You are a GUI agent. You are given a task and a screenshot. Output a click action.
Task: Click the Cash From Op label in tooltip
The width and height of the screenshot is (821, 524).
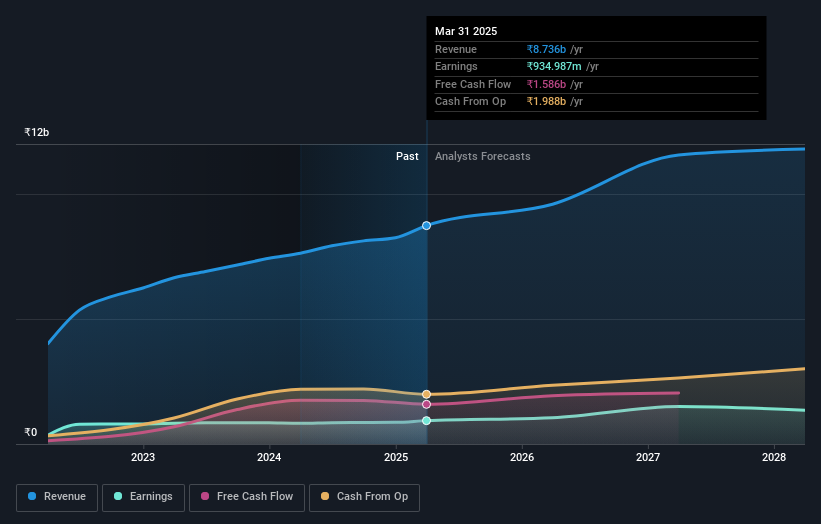[470, 102]
